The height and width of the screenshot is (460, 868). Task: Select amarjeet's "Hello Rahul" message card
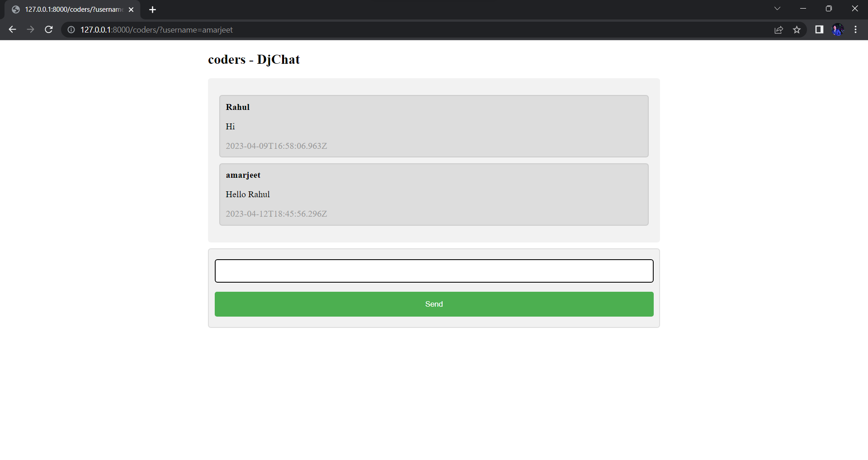click(434, 194)
